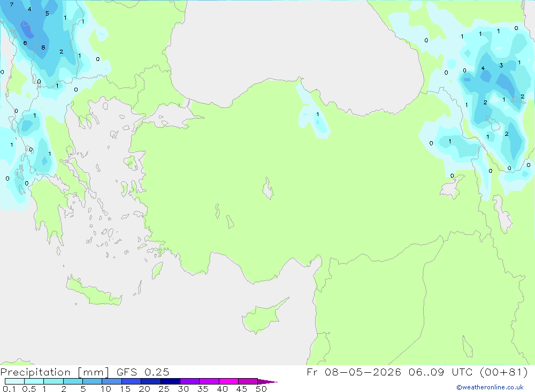The width and height of the screenshot is (535, 392).
Task: Click the "(00+81)" forecast offset text
Action: pyautogui.click(x=503, y=372)
